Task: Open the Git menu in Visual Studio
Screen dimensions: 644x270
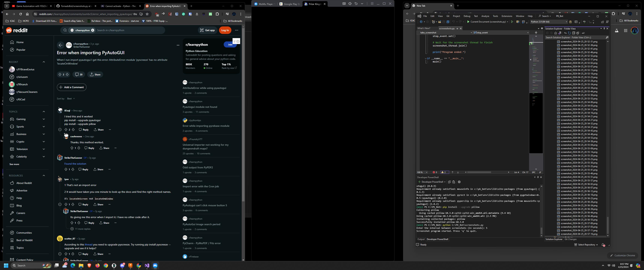Action: click(x=448, y=16)
